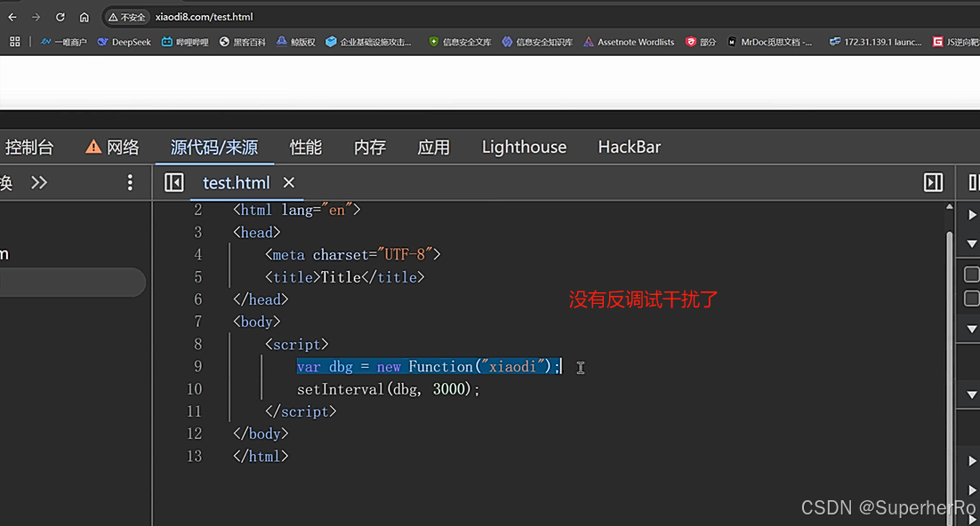The image size is (980, 526).
Task: Click the editor scrollbar up arrow
Action: (x=950, y=207)
